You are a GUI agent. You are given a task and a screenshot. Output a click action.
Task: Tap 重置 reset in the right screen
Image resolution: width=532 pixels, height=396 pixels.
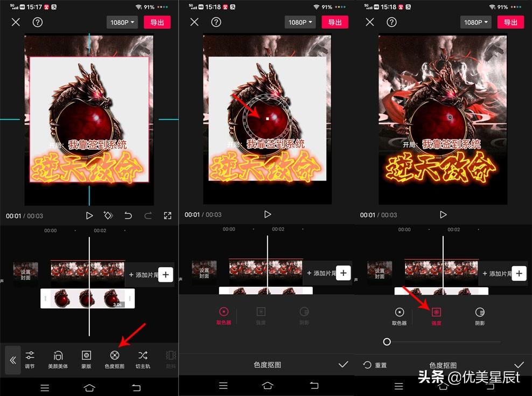tap(375, 365)
